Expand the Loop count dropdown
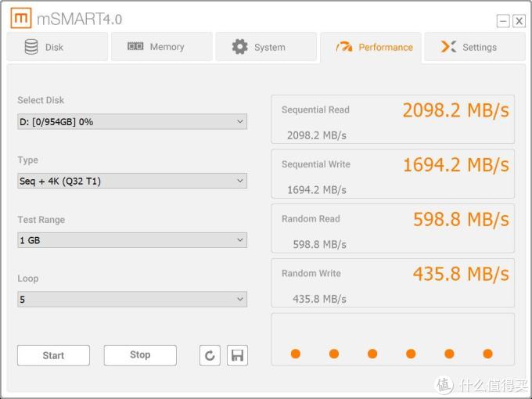 (132, 299)
